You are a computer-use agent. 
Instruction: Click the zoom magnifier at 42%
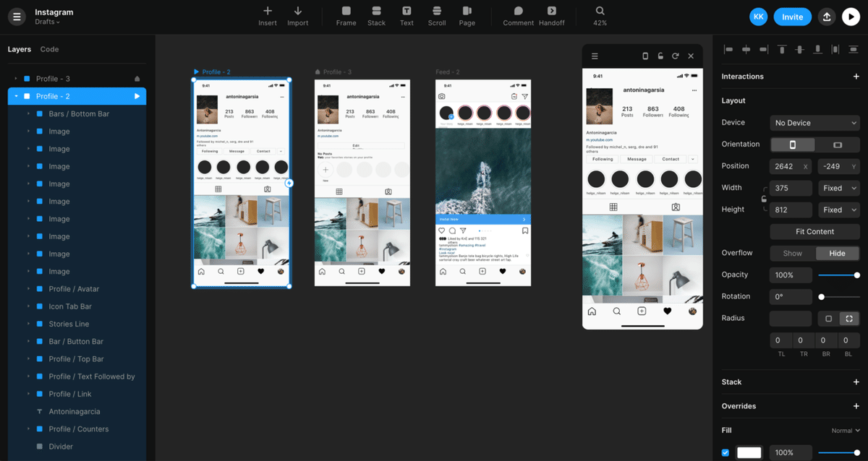tap(600, 11)
